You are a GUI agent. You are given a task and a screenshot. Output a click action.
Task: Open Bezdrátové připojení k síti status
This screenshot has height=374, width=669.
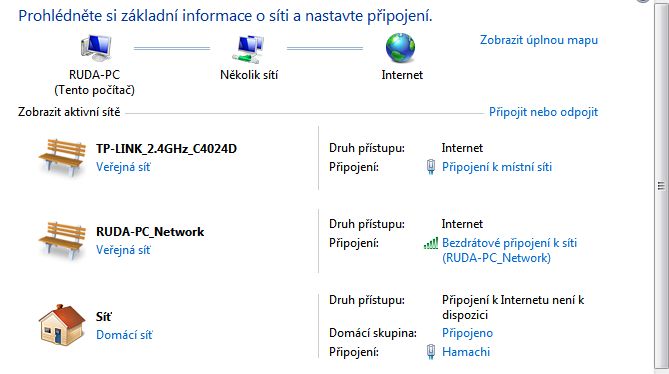(509, 250)
